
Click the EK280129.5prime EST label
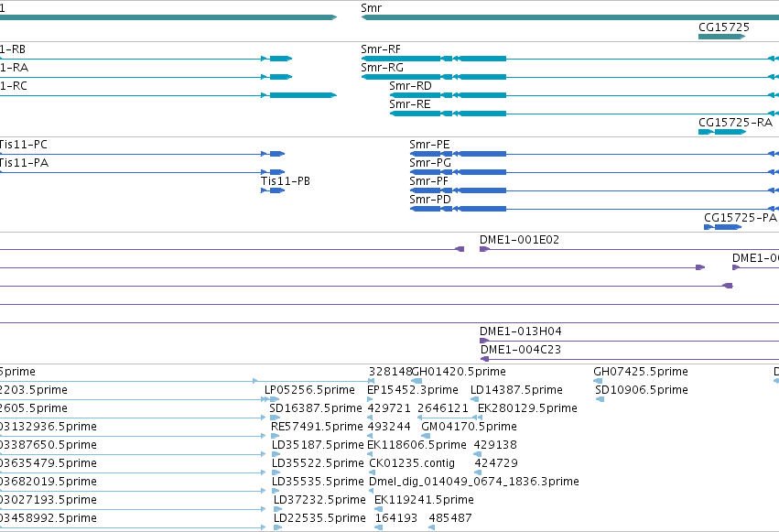coord(527,408)
